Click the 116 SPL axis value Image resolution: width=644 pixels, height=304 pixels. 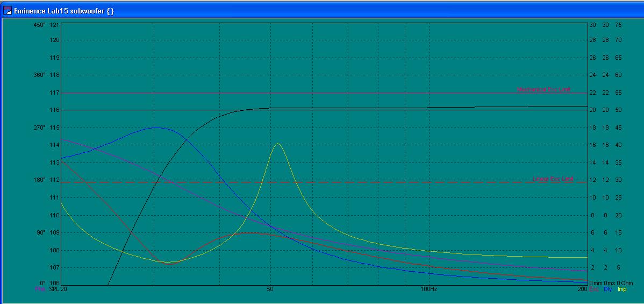(54, 110)
